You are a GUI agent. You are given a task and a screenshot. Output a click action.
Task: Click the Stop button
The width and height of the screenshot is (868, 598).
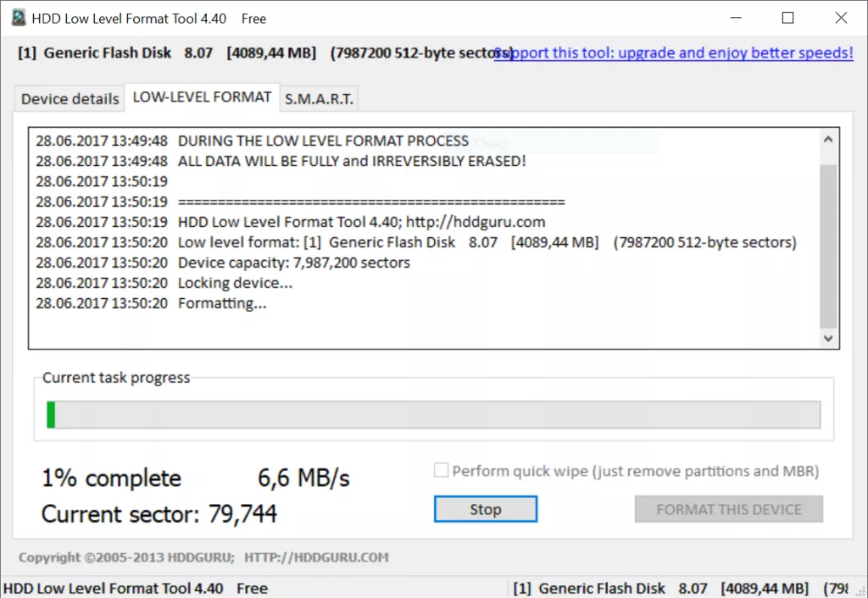pyautogui.click(x=486, y=509)
